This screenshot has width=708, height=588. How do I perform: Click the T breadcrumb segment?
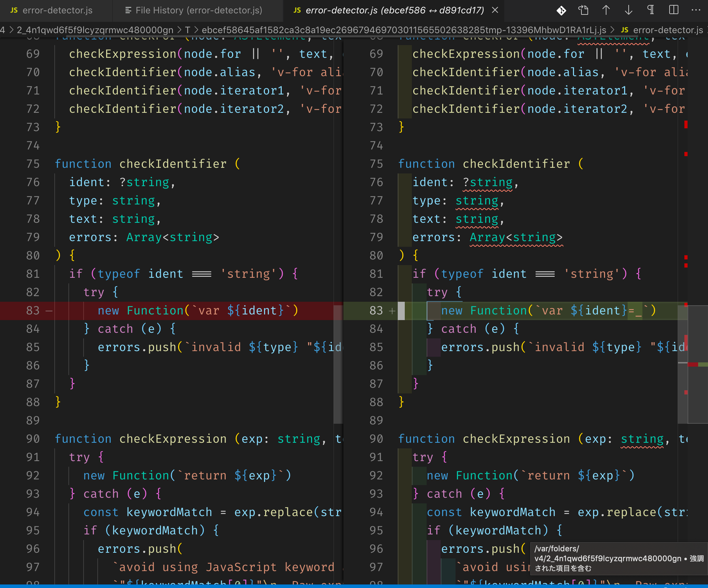(188, 30)
